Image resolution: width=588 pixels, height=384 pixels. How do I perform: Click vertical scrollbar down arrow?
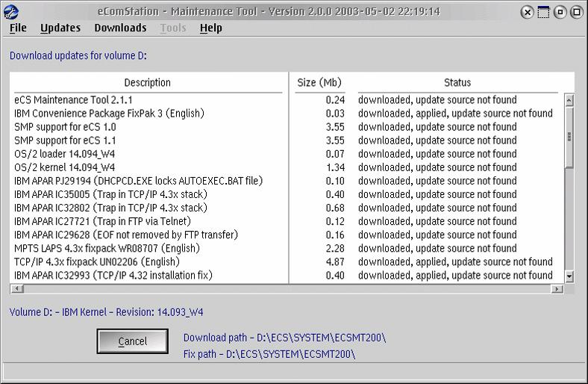[x=569, y=276]
